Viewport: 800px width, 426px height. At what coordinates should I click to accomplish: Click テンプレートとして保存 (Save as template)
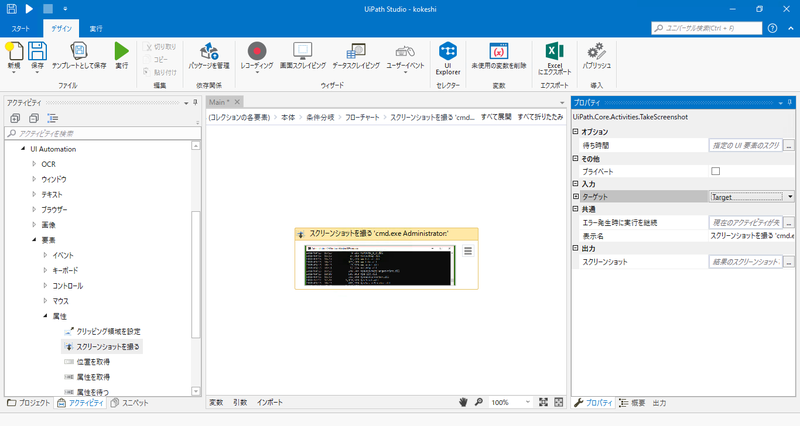click(79, 56)
